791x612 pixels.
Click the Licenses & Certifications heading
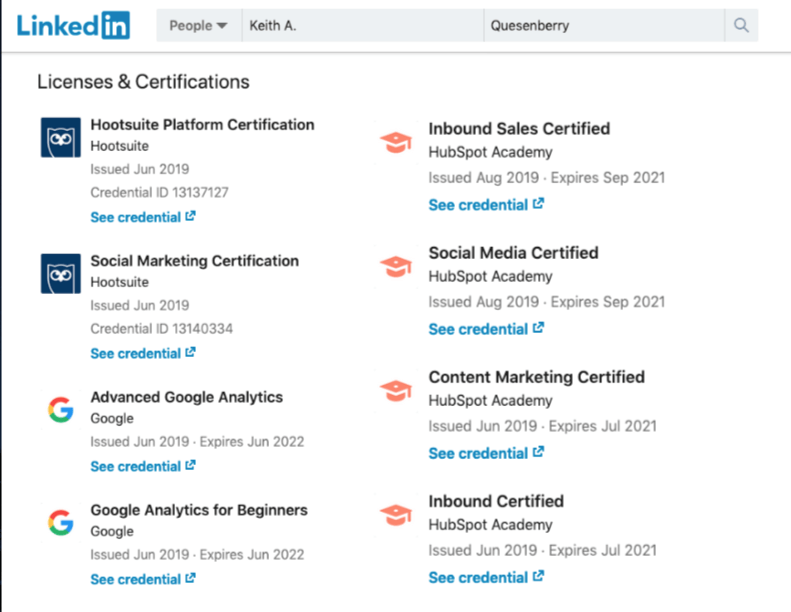(x=143, y=82)
